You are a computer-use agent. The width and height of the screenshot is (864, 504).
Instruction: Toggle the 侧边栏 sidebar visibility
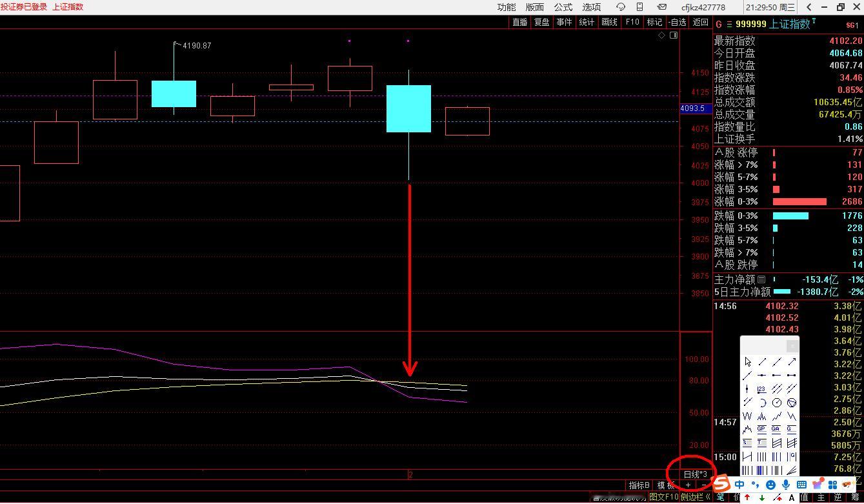696,497
